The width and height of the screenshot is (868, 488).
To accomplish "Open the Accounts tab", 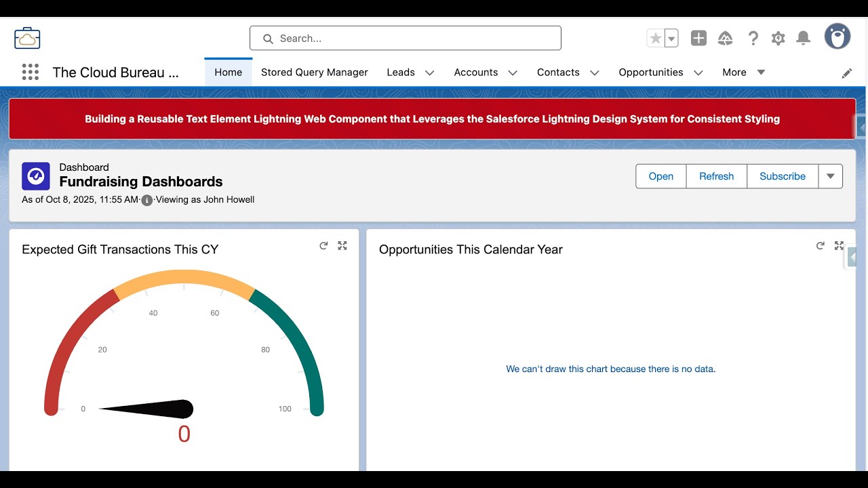I will pyautogui.click(x=476, y=73).
